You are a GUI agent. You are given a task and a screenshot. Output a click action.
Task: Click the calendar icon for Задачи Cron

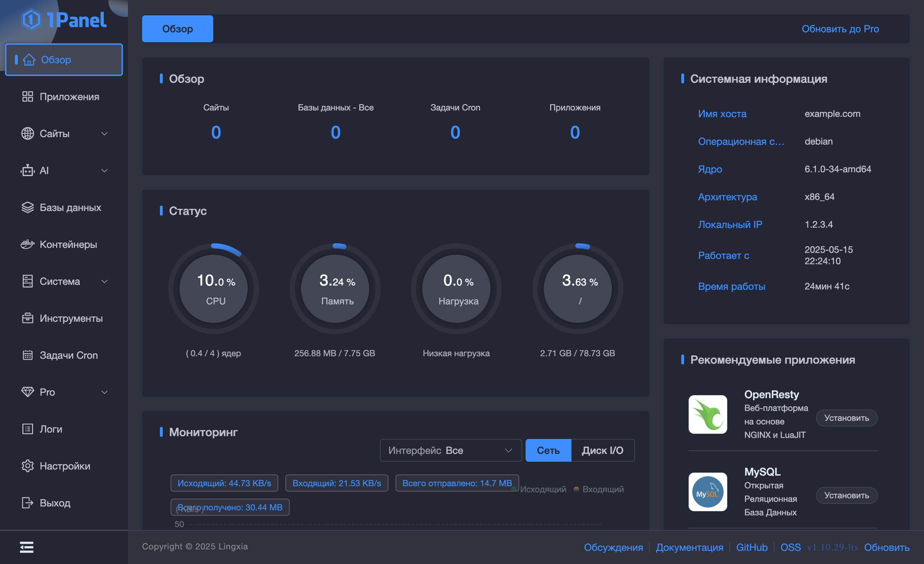(x=27, y=355)
